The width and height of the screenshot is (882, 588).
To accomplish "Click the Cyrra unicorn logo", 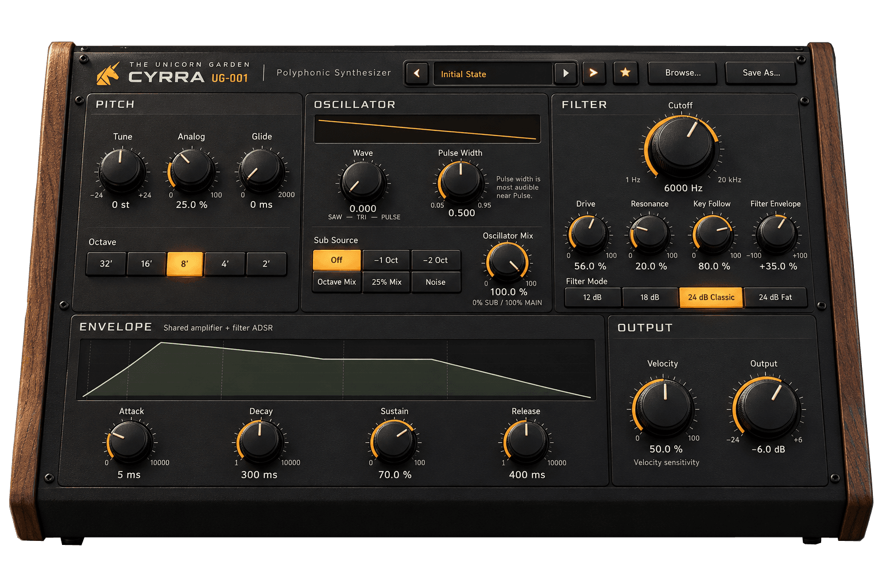I will point(107,73).
